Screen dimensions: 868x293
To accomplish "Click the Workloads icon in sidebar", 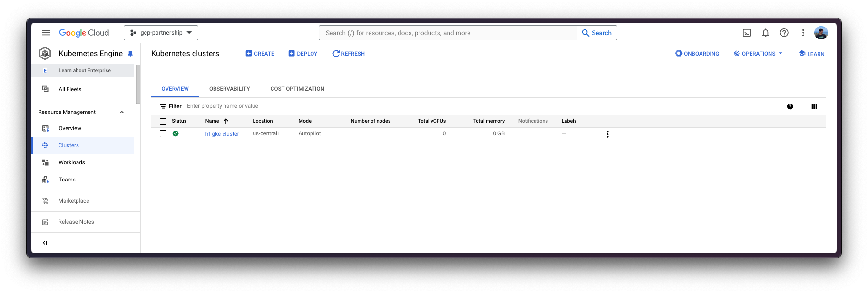I will tap(45, 162).
